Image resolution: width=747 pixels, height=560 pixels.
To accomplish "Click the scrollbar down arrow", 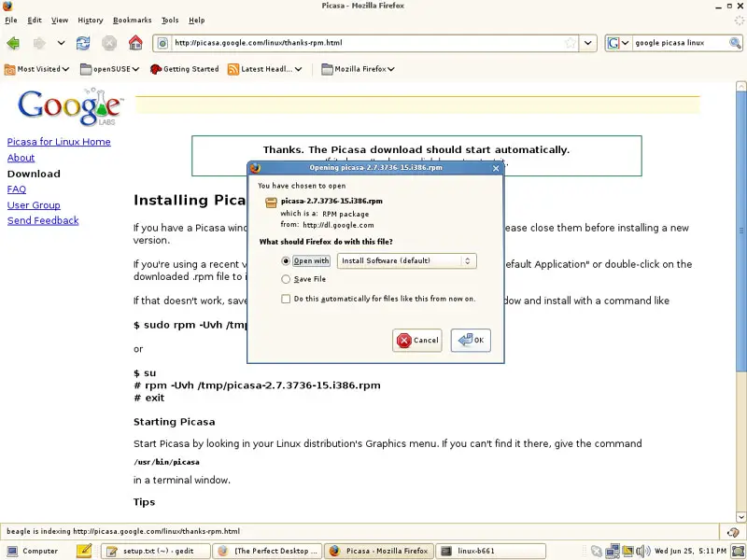I will tap(740, 517).
